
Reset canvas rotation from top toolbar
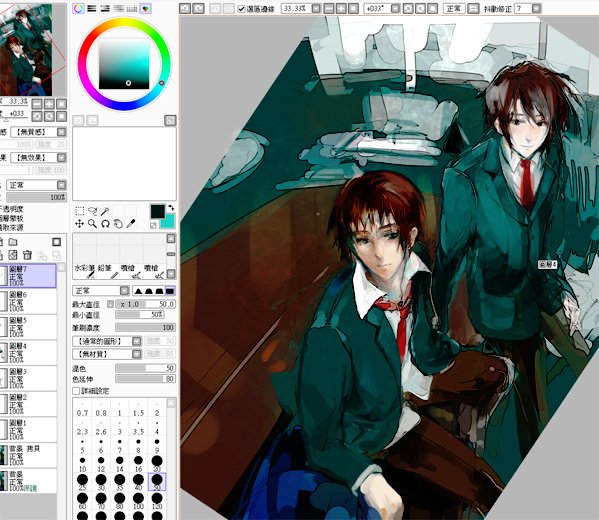click(432, 8)
